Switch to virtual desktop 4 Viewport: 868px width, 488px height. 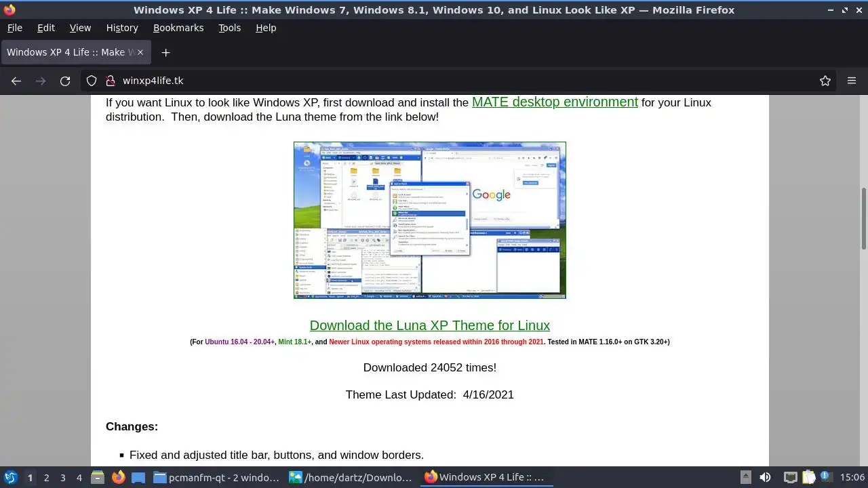tap(79, 477)
